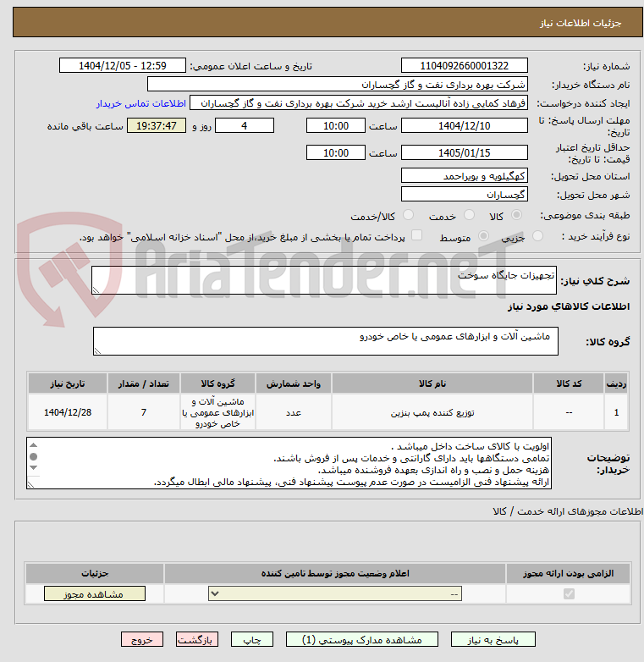Image resolution: width=644 pixels, height=662 pixels.
Task: Click the شماره نیاز field 1104092660001322
Action: [465, 65]
